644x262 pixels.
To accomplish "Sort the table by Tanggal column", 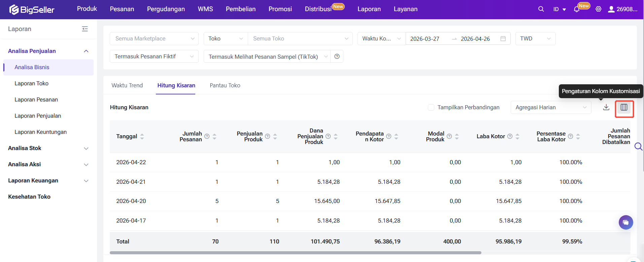I will click(x=142, y=137).
